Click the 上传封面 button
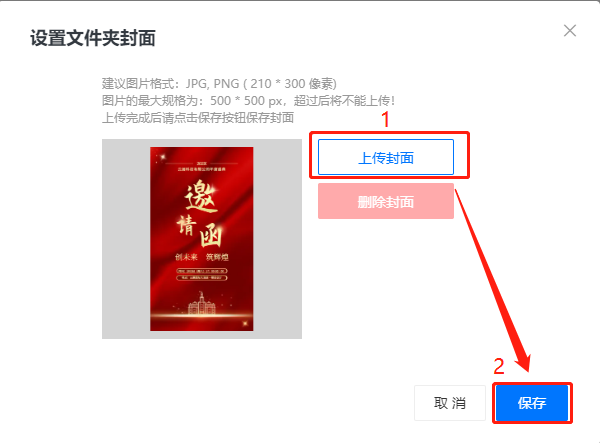Image resolution: width=600 pixels, height=443 pixels. [x=386, y=157]
